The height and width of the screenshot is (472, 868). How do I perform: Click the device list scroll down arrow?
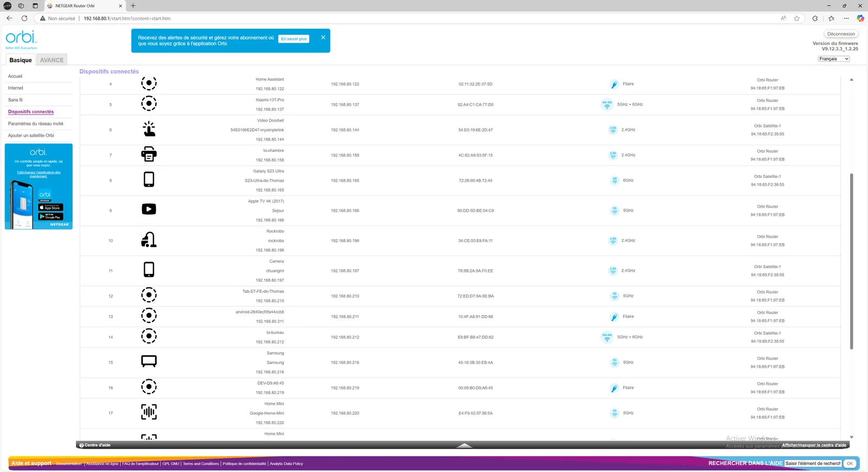click(x=851, y=437)
